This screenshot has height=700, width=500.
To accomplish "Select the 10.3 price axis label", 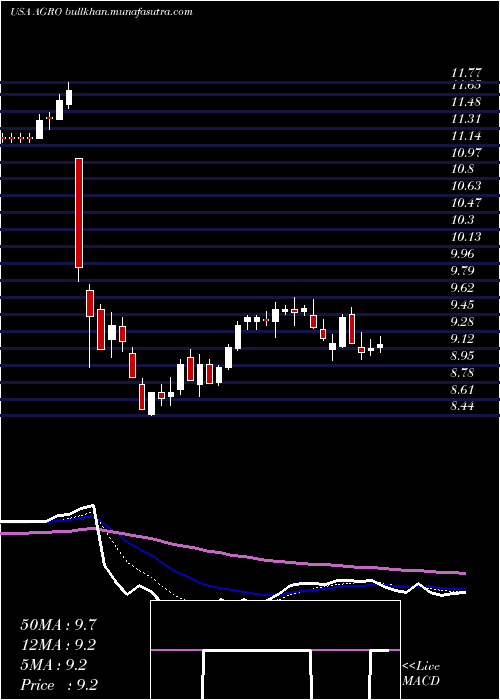I will click(x=462, y=220).
